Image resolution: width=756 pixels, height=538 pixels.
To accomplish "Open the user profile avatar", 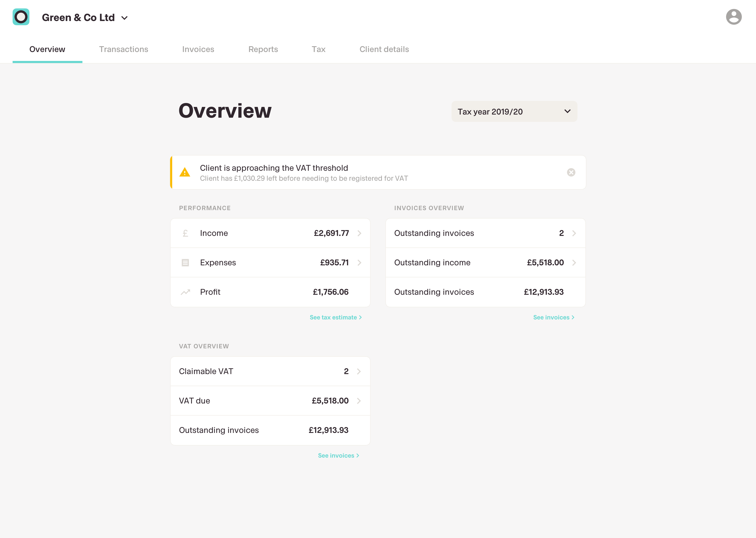I will tap(733, 17).
